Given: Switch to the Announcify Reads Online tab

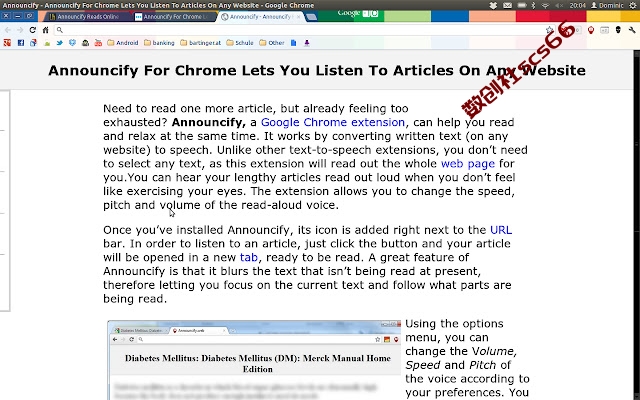Looking at the screenshot, I should coord(86,17).
